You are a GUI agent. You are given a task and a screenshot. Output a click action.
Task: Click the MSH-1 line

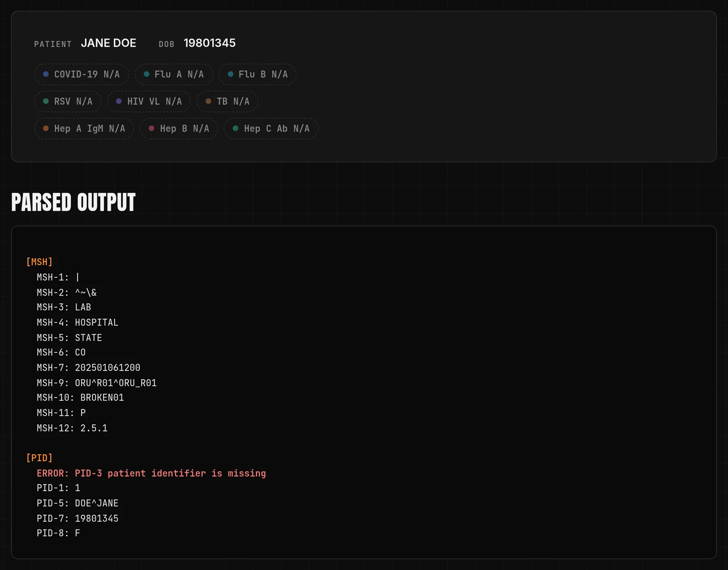58,277
